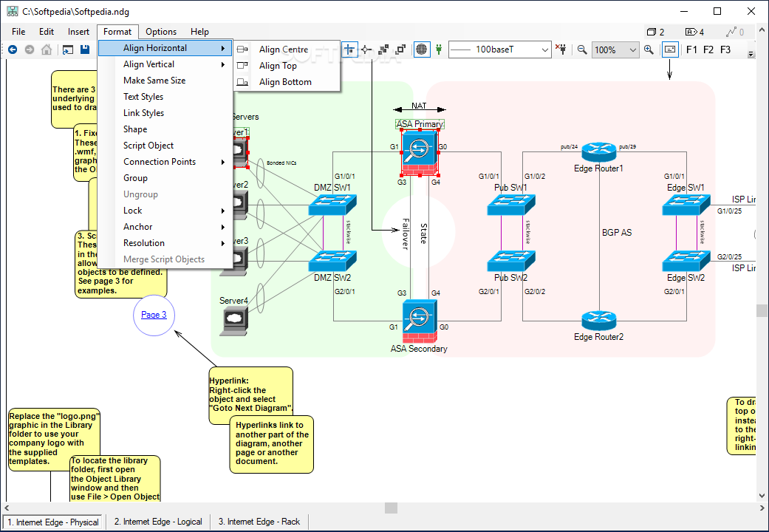The image size is (769, 532).
Task: Open the Insert menu
Action: (78, 32)
